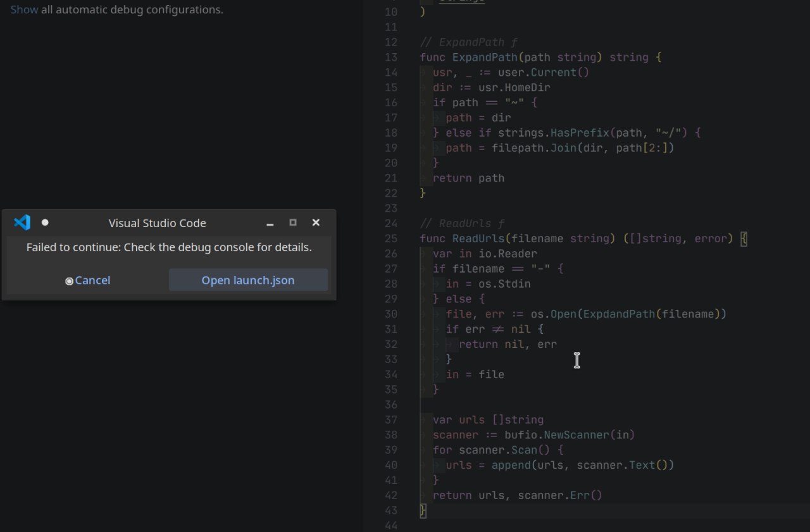
Task: Click the 'ReadUrls' function name on line 25
Action: click(478, 238)
